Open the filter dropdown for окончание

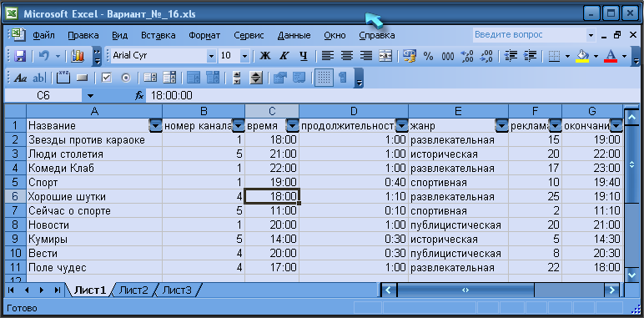(x=616, y=126)
